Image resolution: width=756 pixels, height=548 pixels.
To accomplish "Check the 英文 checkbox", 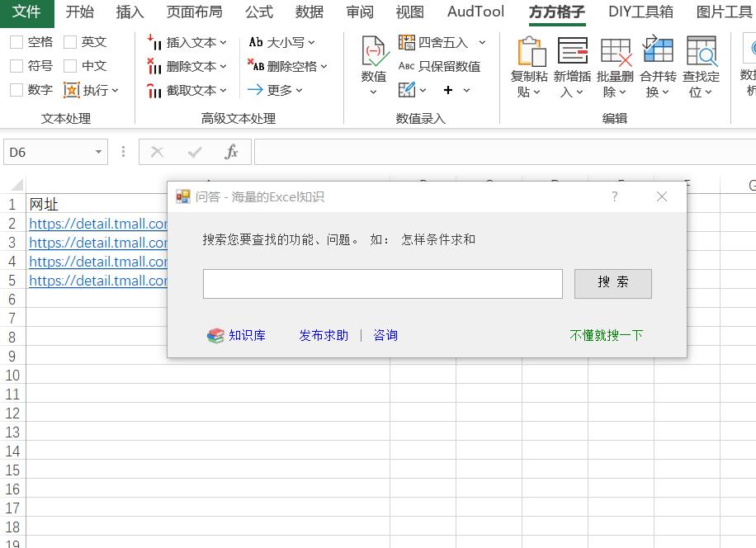I will click(x=70, y=42).
